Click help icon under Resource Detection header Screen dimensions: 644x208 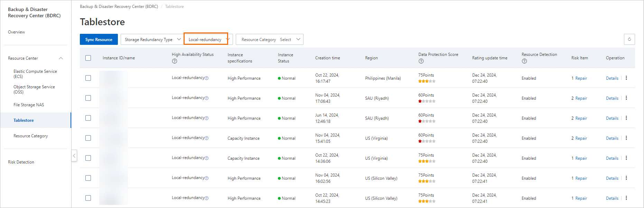pos(524,61)
